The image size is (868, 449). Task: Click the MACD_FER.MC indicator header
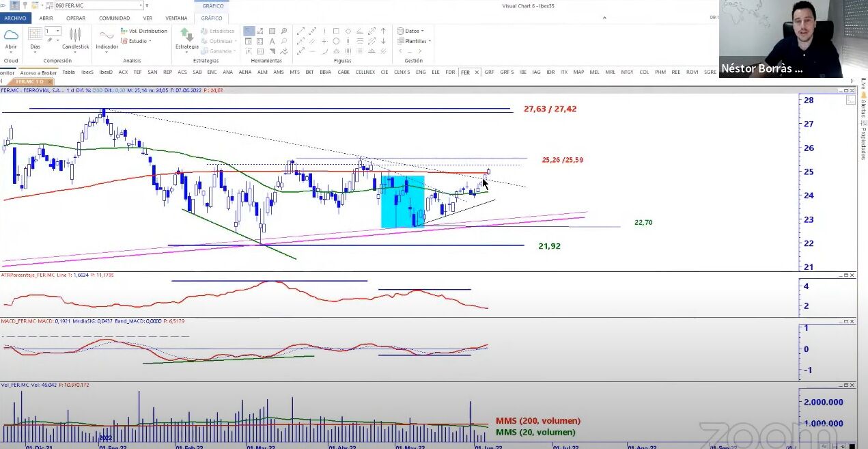[x=92, y=321]
